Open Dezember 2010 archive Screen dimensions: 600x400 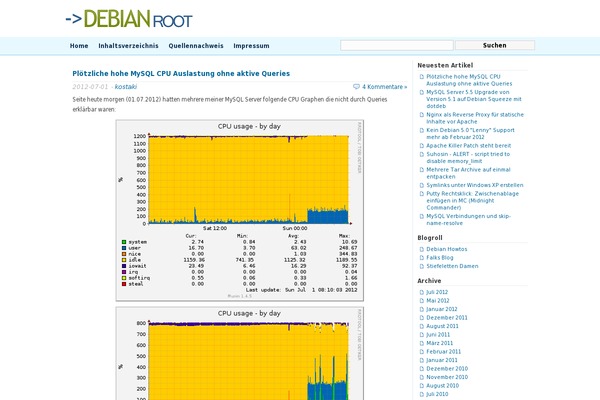447,368
